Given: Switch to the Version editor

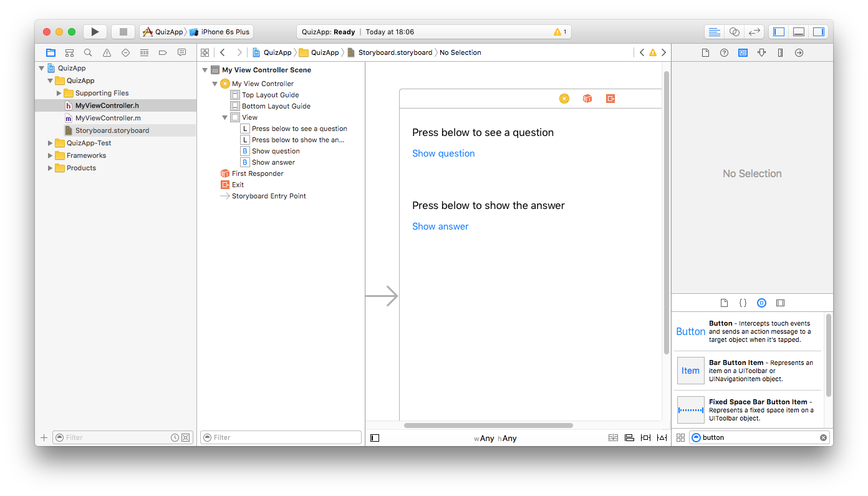Looking at the screenshot, I should (x=754, y=32).
